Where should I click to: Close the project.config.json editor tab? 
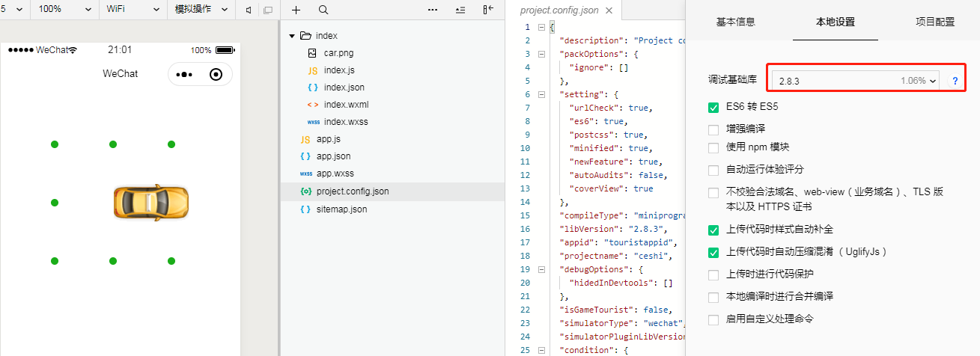tap(609, 11)
